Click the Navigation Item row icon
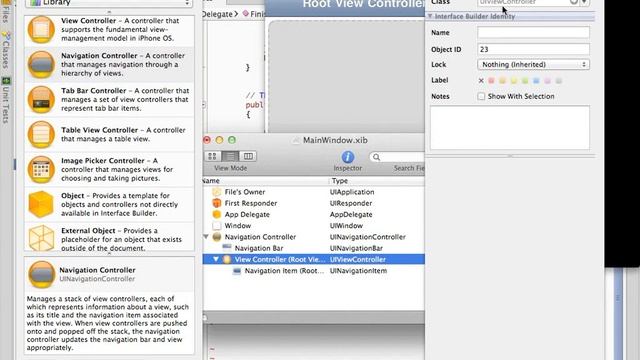Screen dimensions: 640x360 (x=237, y=271)
